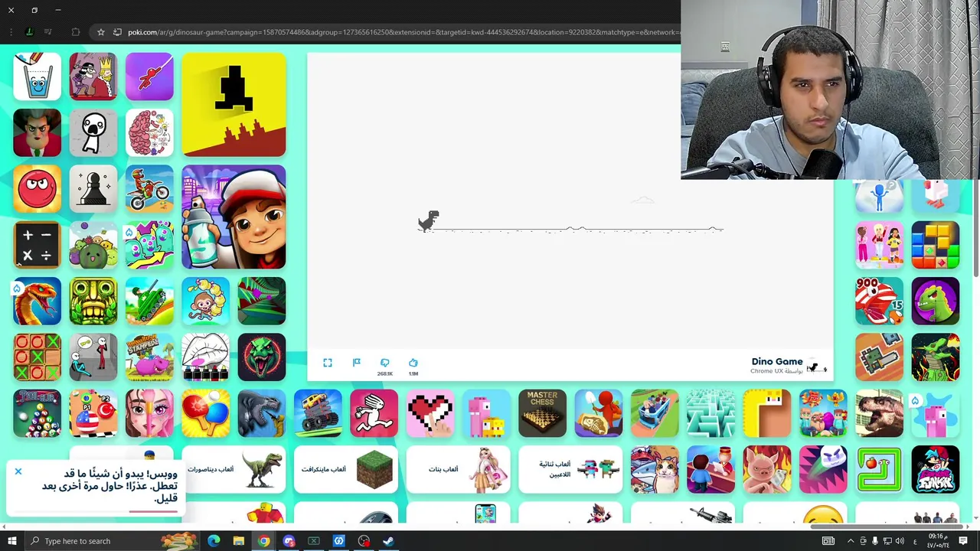Open the brain puzzle game icon
This screenshot has height=551, width=980.
(x=149, y=132)
